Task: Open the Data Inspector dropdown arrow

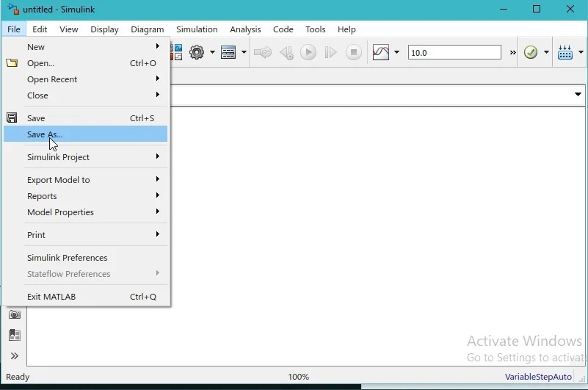Action: [396, 52]
